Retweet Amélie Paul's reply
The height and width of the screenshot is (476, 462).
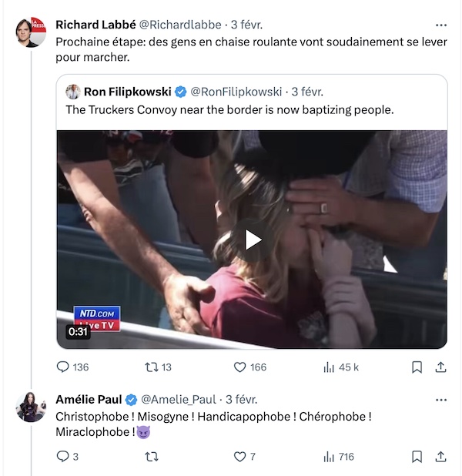point(152,456)
